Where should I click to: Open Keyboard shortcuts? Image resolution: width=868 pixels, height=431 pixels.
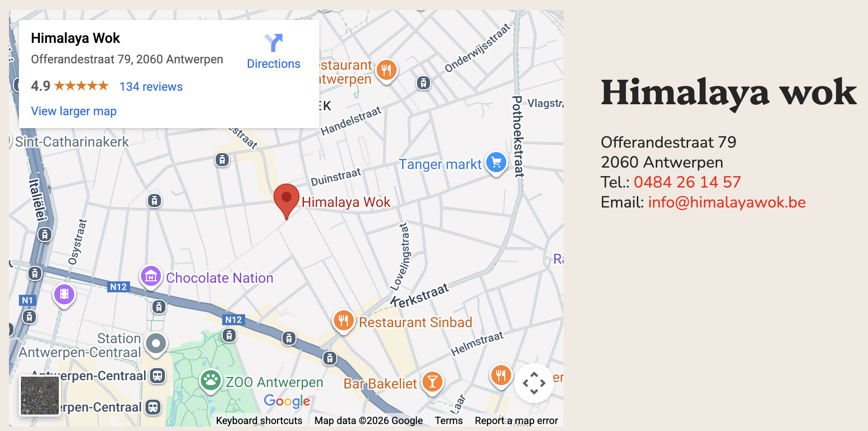(x=259, y=421)
